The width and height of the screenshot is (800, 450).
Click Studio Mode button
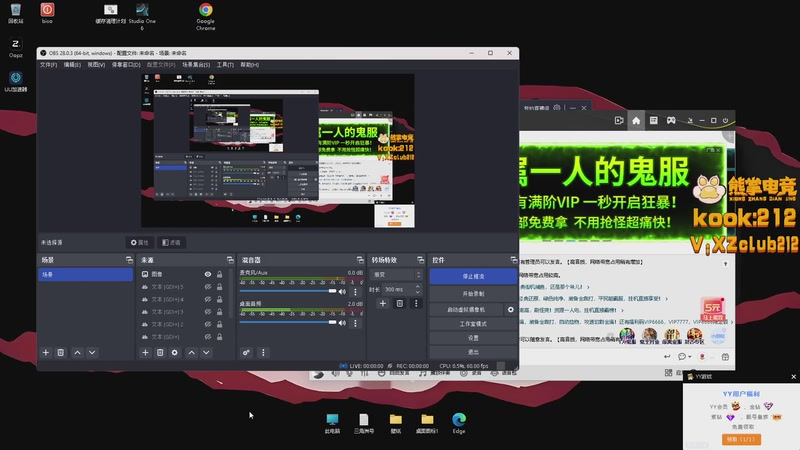pos(473,324)
